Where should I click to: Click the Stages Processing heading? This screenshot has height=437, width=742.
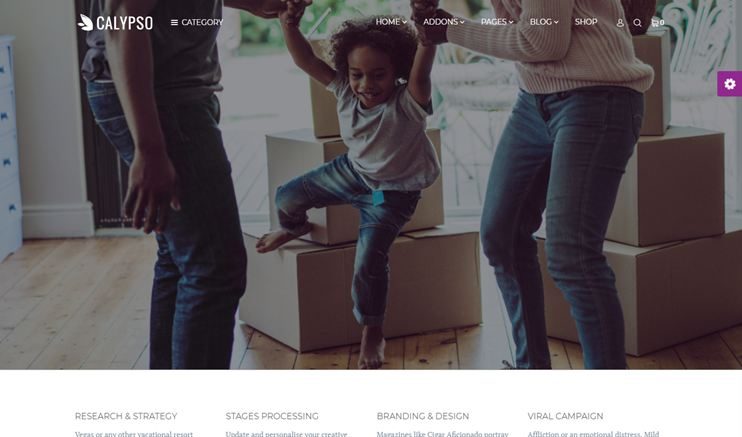(x=272, y=416)
